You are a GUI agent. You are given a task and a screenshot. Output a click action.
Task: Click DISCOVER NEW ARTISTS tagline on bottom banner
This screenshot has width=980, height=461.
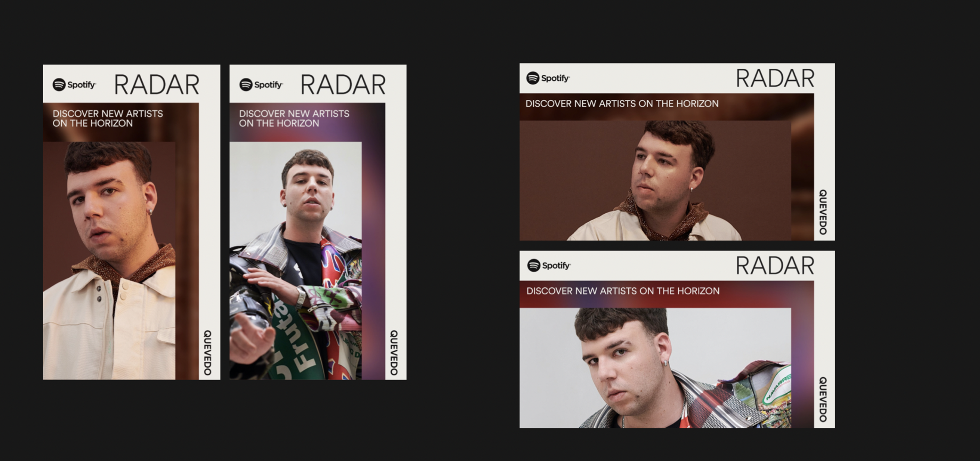click(623, 291)
